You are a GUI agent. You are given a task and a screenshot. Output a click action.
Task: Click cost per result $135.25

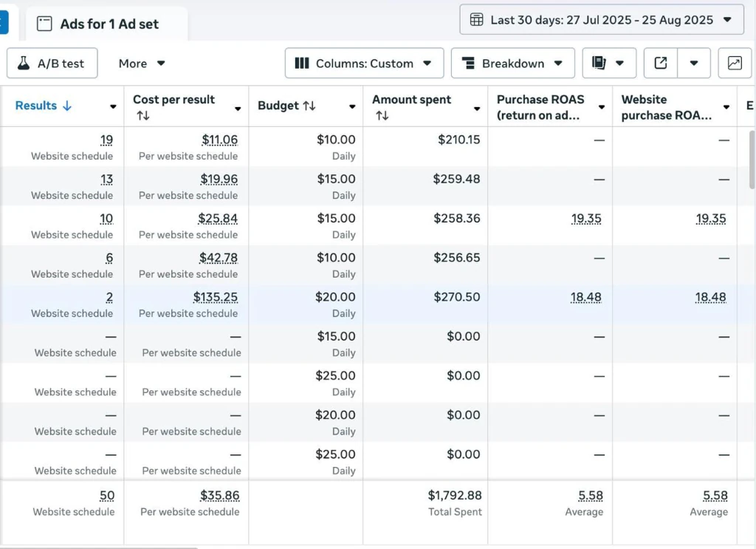click(216, 297)
